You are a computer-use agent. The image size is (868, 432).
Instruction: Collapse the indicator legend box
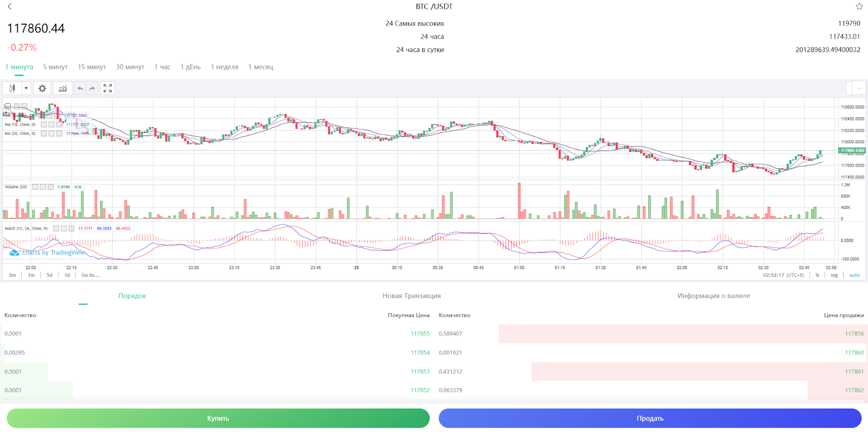(8, 106)
